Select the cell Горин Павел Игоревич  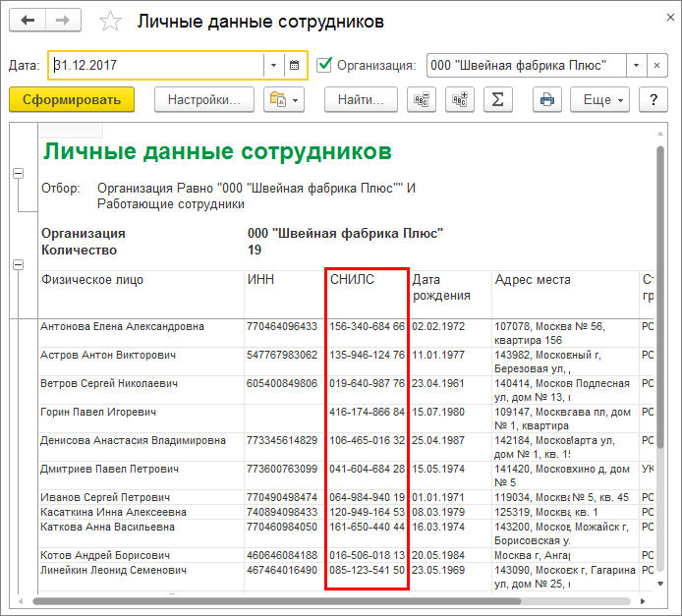point(141,419)
